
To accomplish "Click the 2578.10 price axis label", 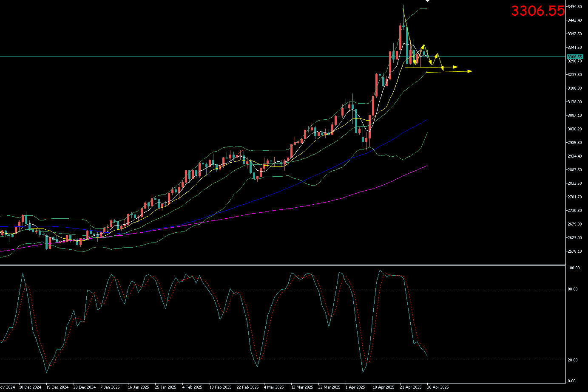I will coord(574,251).
